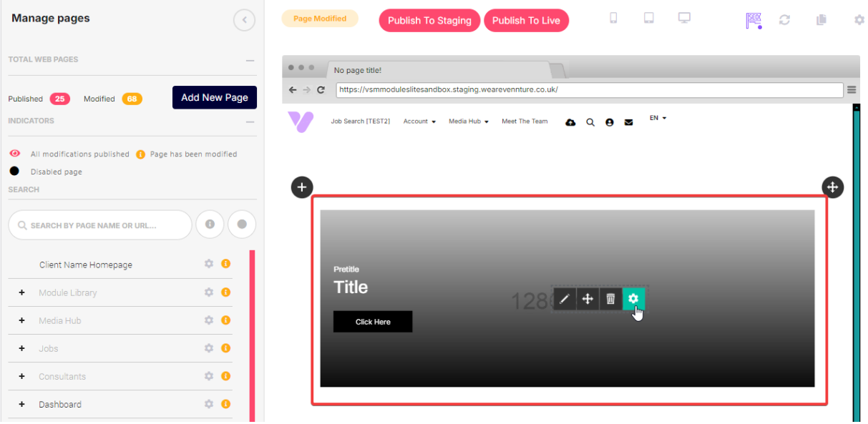Expand the Consultants tree item
The height and width of the screenshot is (424, 868).
[21, 376]
